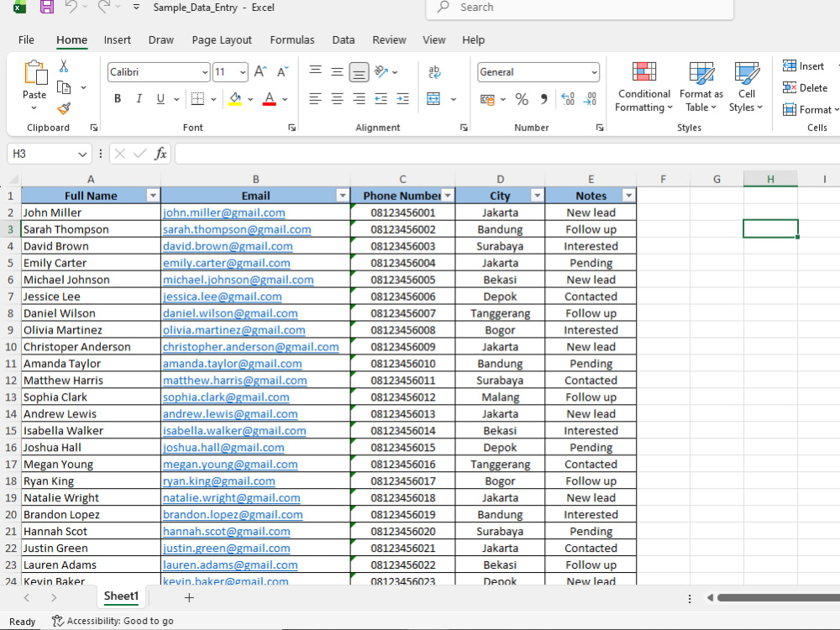Toggle Italic formatting
The width and height of the screenshot is (840, 630).
click(x=139, y=98)
